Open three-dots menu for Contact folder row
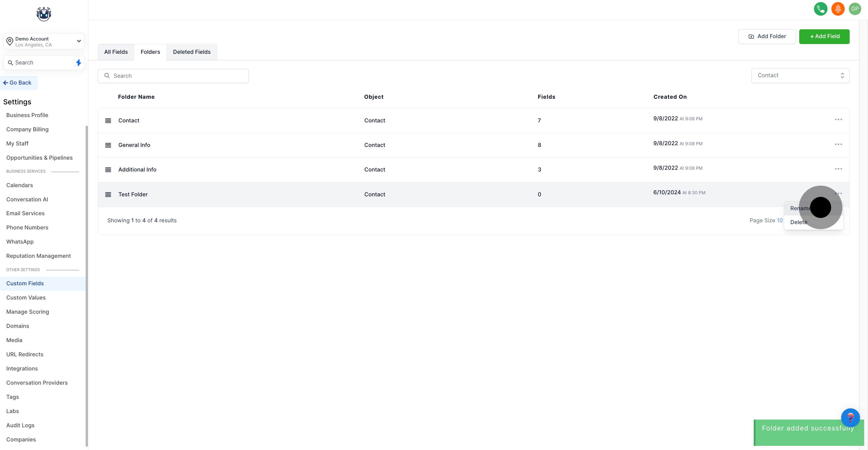The height and width of the screenshot is (450, 868). (x=838, y=119)
